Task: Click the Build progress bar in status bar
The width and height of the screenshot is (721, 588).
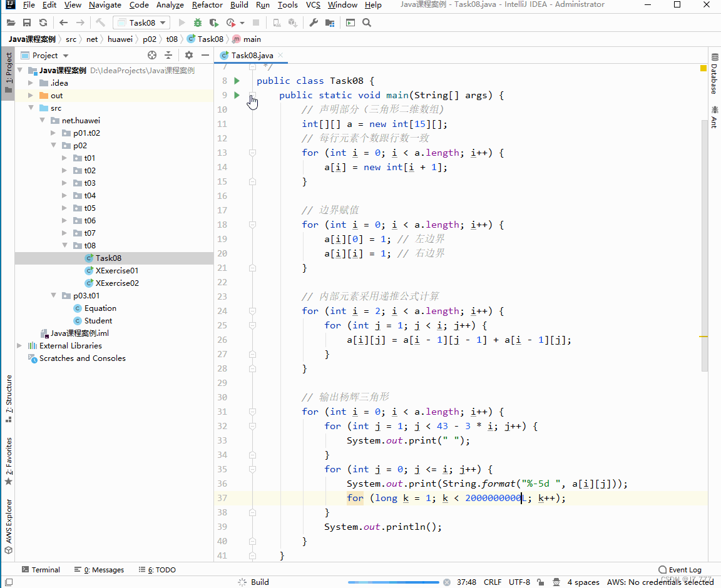Action: [394, 582]
